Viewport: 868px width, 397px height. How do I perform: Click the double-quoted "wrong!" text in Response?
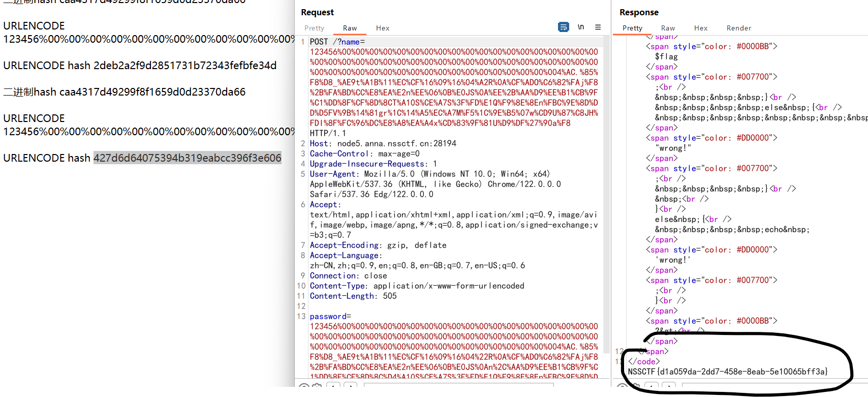tap(673, 148)
